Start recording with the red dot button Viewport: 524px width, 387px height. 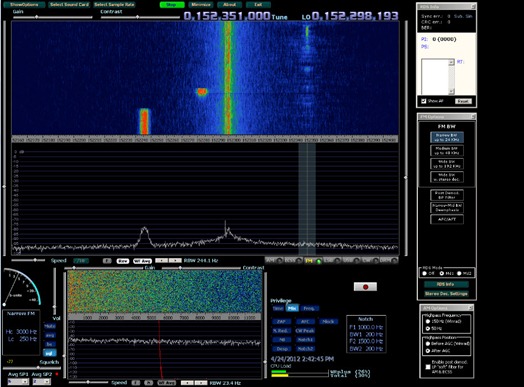[x=365, y=287]
